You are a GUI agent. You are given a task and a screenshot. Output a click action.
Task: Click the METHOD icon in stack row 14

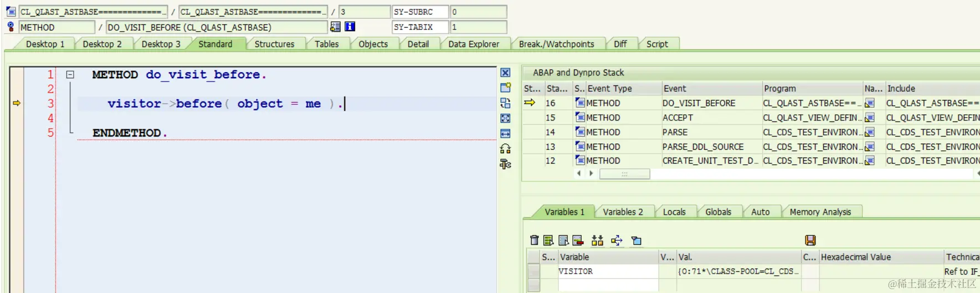(x=580, y=132)
